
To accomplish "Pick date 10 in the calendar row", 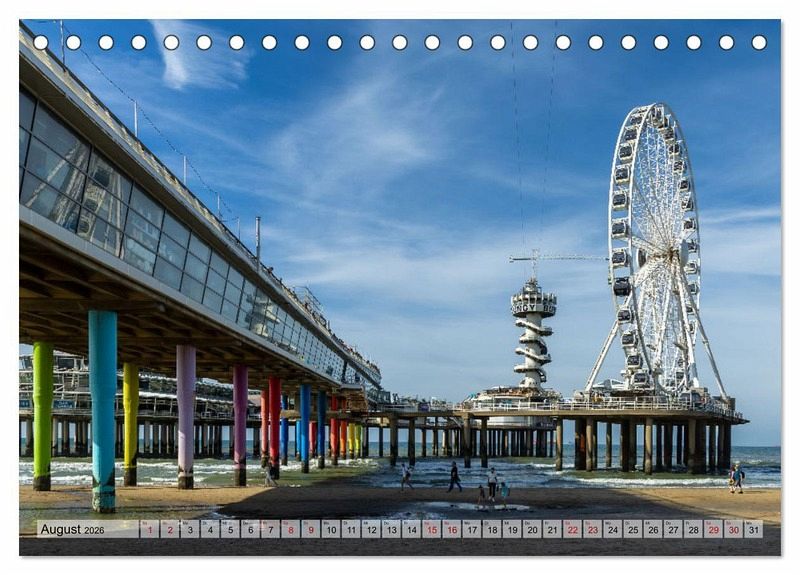I will [x=331, y=529].
